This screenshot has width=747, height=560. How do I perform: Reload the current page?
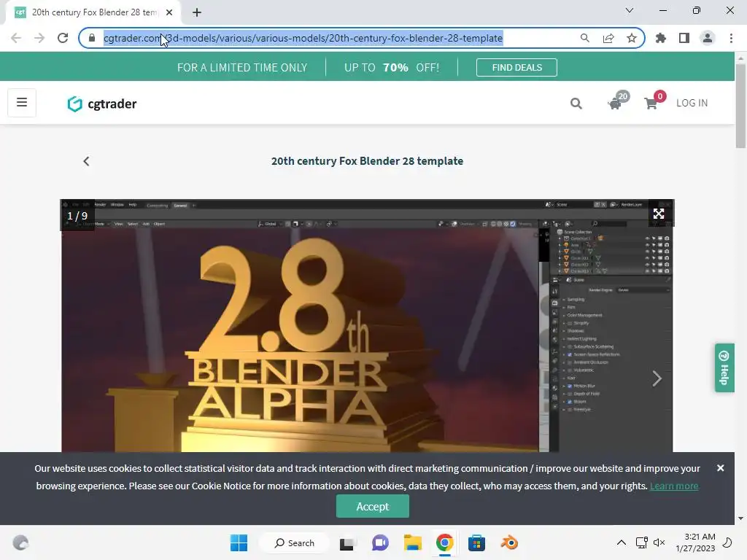[63, 38]
